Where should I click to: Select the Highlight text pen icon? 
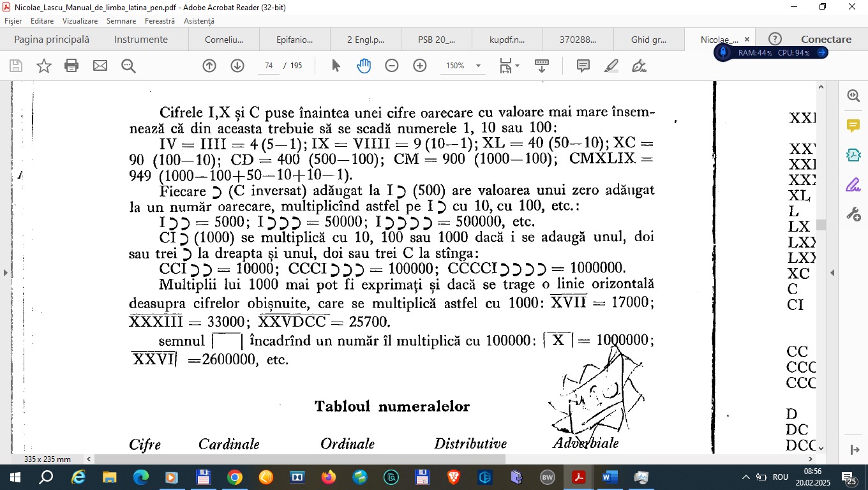[x=611, y=66]
